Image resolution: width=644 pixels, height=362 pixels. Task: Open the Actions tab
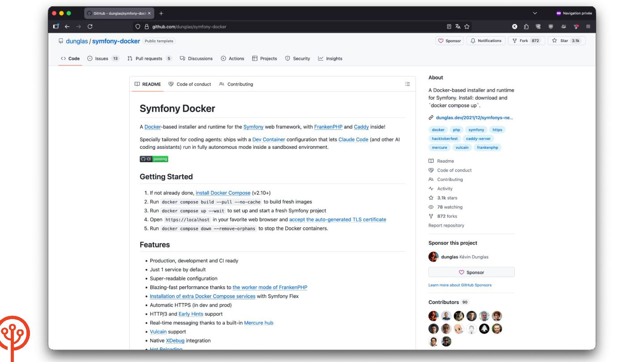(x=233, y=59)
